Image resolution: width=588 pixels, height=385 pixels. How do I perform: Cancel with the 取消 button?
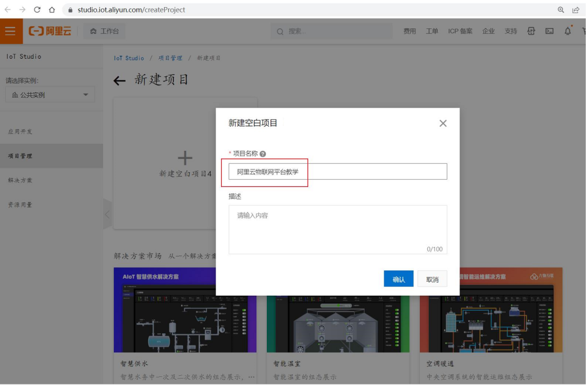(x=432, y=279)
